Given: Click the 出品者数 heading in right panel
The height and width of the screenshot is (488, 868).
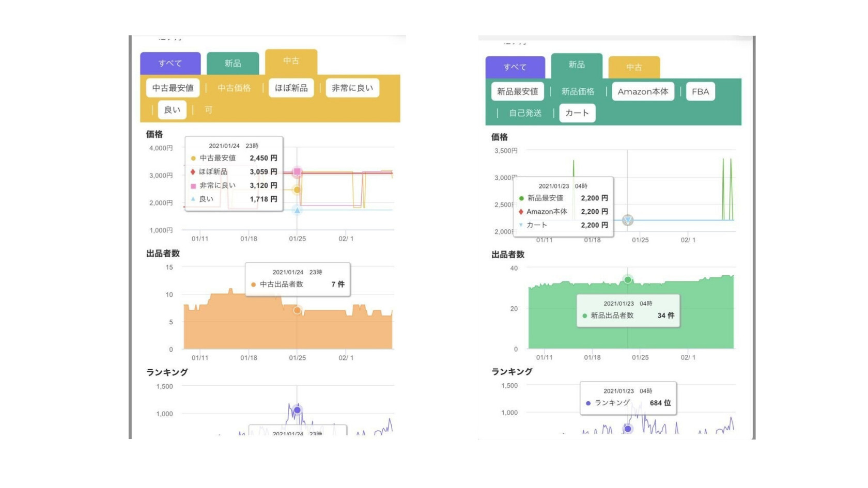Looking at the screenshot, I should pyautogui.click(x=508, y=255).
